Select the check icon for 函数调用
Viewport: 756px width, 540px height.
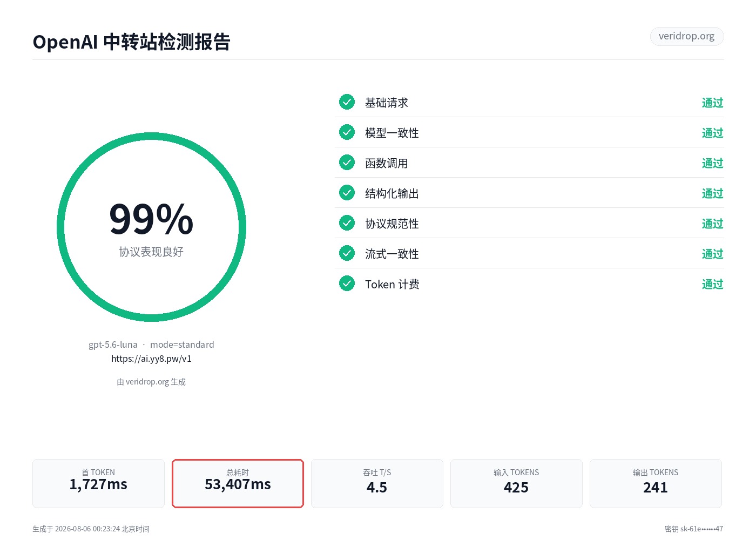coord(347,163)
